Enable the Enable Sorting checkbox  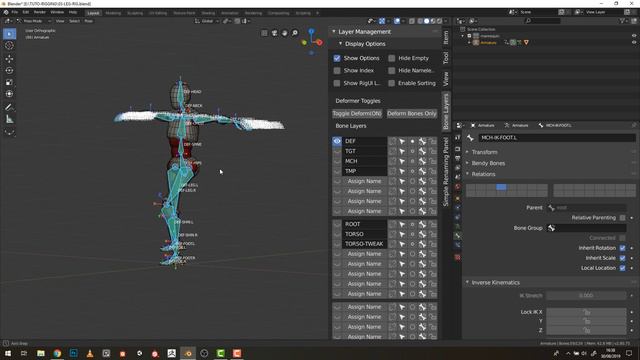391,83
